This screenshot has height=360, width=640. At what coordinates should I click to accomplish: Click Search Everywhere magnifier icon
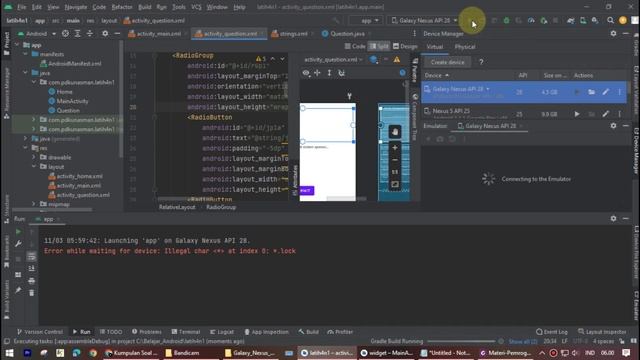click(x=610, y=20)
